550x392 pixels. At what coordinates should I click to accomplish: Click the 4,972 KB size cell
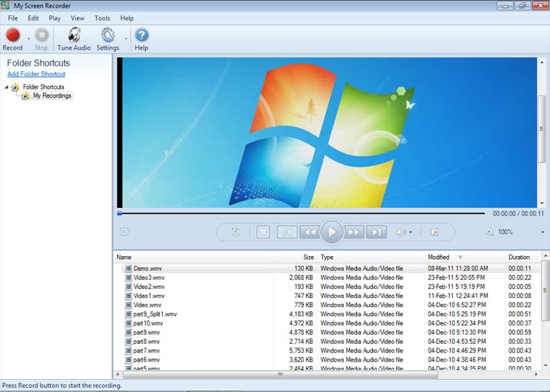pos(301,323)
